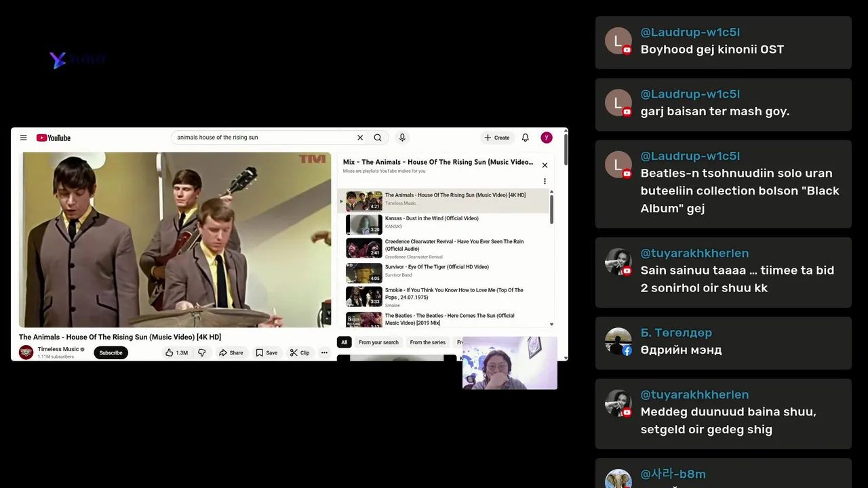Image resolution: width=868 pixels, height=488 pixels.
Task: Select The Beatles - Here Comes The Sun
Action: point(445,319)
